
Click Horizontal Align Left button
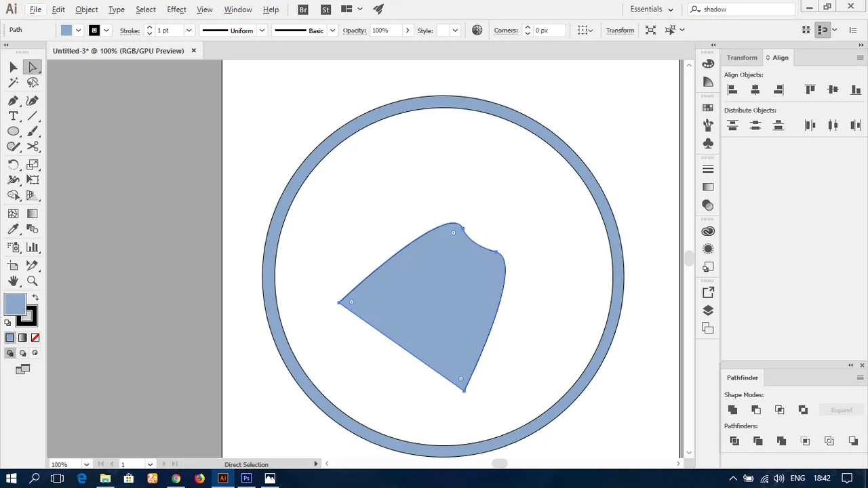point(732,89)
